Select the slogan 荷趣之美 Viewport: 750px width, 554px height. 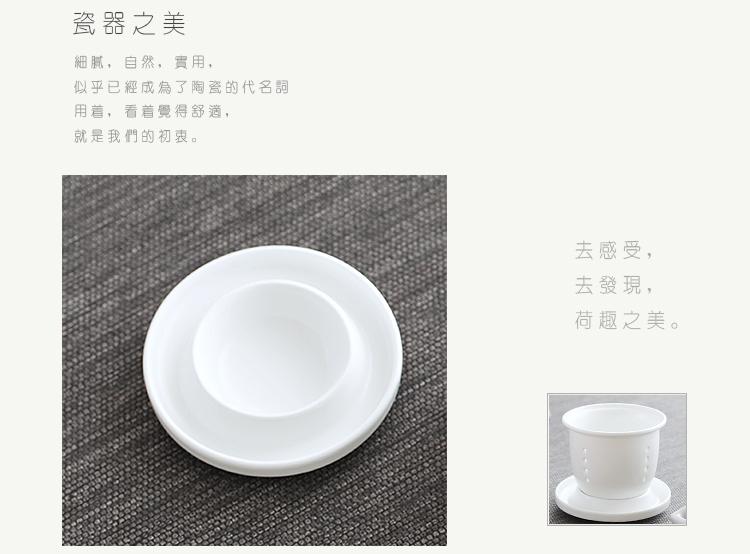coord(620,321)
